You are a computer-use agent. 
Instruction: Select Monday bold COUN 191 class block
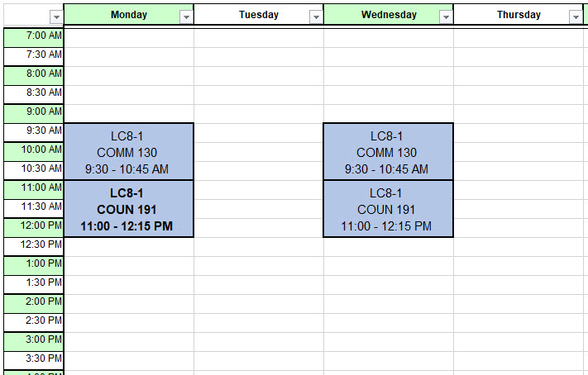(129, 209)
